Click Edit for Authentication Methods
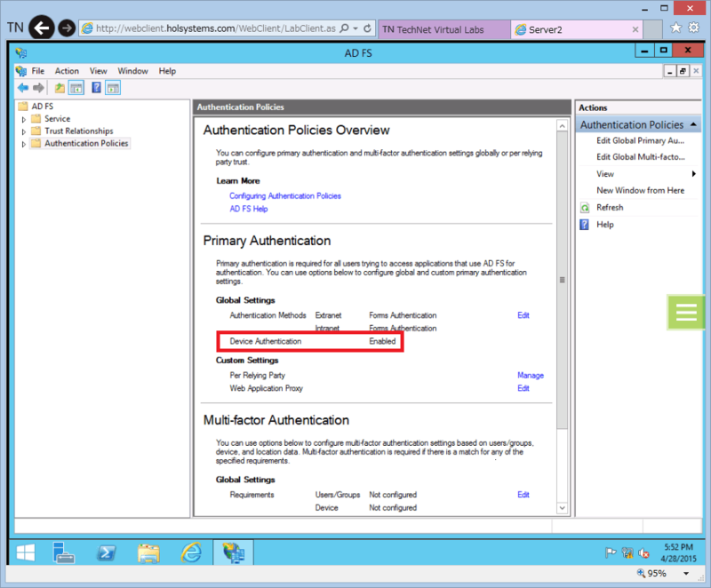 tap(523, 315)
